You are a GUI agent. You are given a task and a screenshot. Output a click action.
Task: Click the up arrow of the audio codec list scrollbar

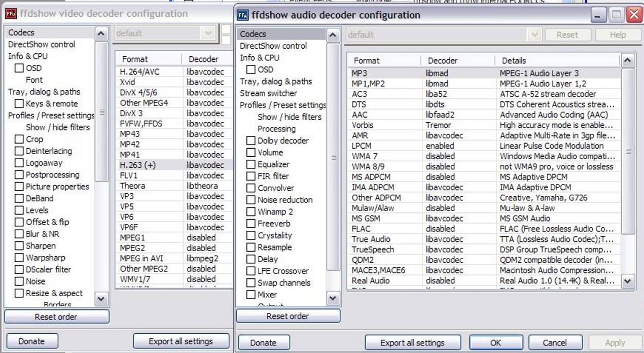(x=628, y=61)
